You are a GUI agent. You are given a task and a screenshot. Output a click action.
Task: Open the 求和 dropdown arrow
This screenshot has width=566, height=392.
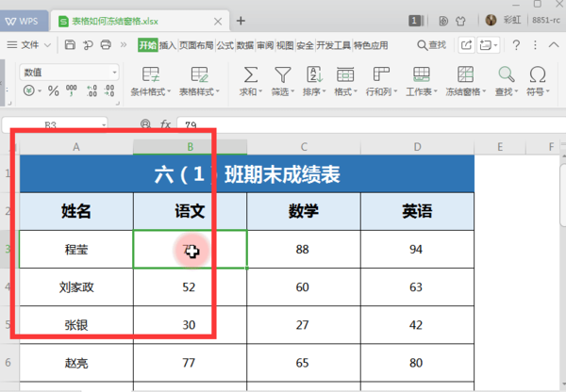260,92
